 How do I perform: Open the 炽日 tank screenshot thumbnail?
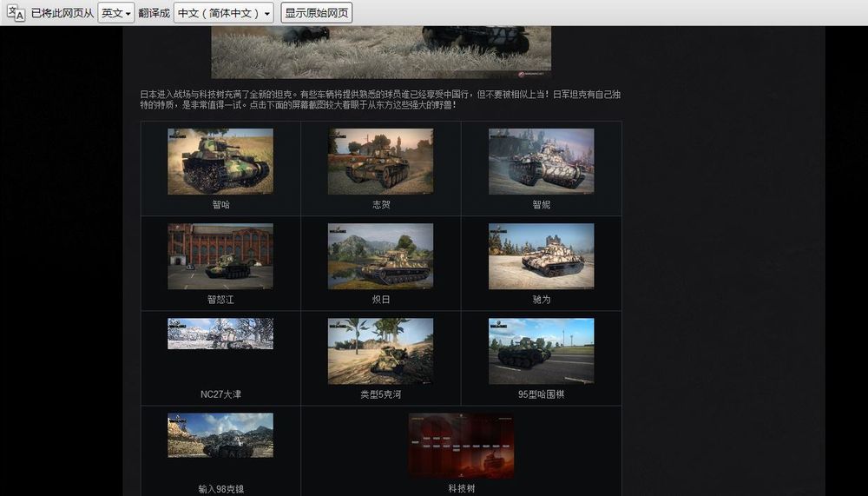pyautogui.click(x=381, y=256)
